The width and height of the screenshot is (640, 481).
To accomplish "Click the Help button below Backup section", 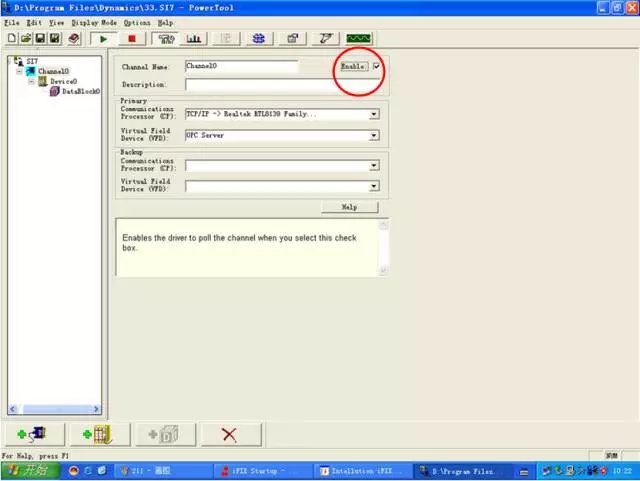I will pos(349,207).
